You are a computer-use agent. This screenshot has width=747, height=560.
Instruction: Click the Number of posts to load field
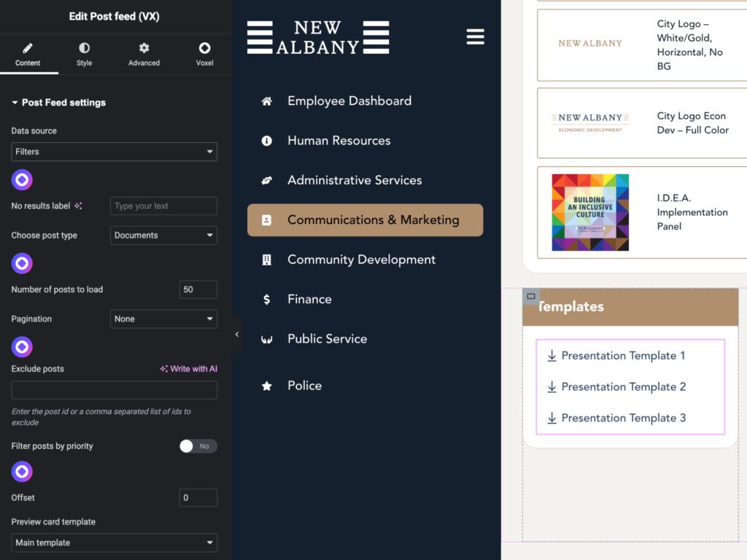tap(198, 289)
